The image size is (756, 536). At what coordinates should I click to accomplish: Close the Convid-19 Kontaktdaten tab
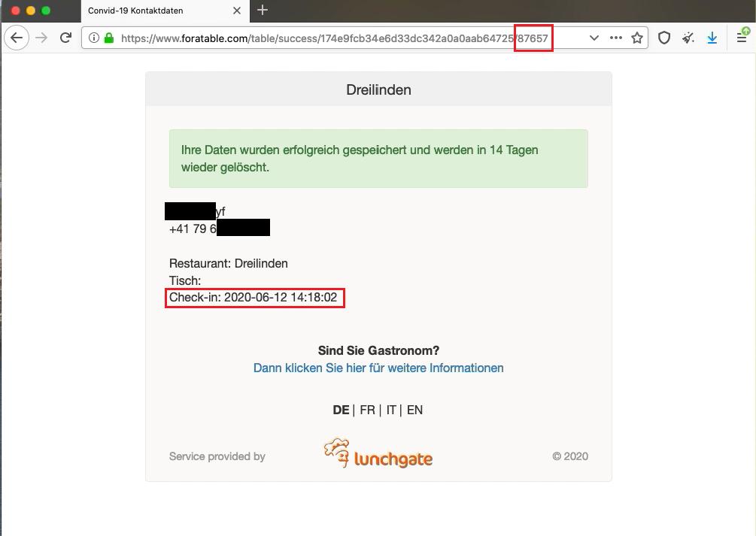[237, 11]
